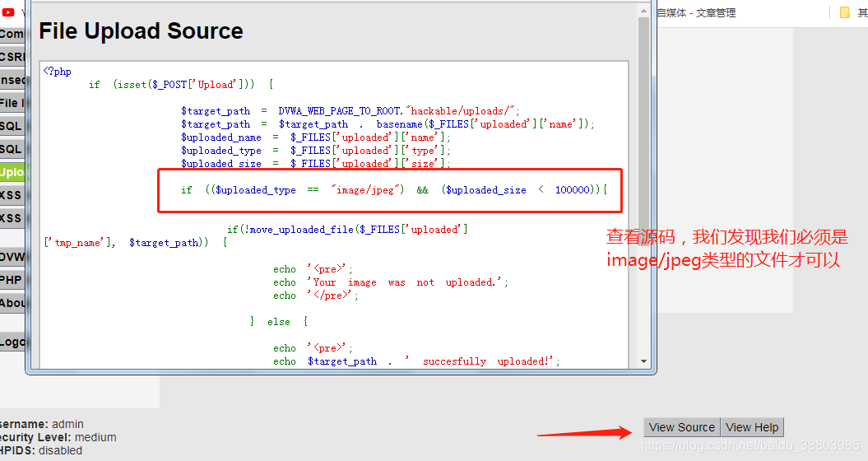Screen dimensions: 868x461
Task: Click the 'Your image was not uploaded.' line
Action: pyautogui.click(x=390, y=282)
